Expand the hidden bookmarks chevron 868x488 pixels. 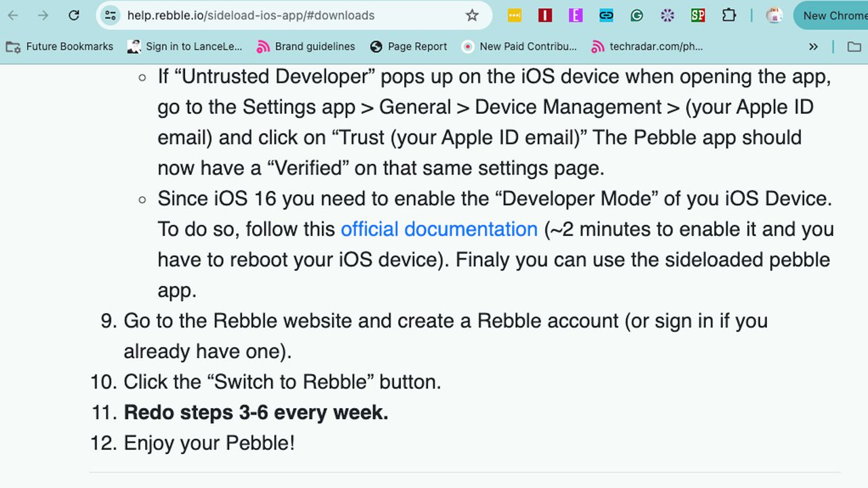(x=813, y=46)
